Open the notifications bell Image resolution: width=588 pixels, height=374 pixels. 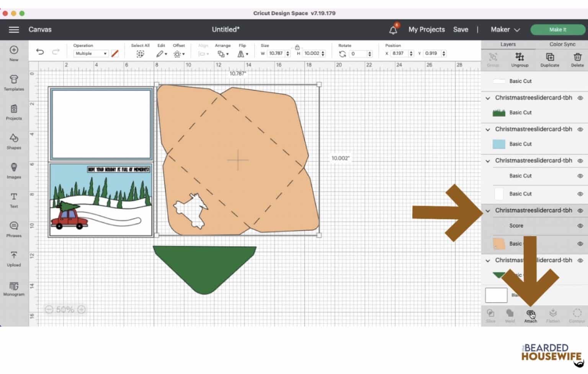coord(393,30)
